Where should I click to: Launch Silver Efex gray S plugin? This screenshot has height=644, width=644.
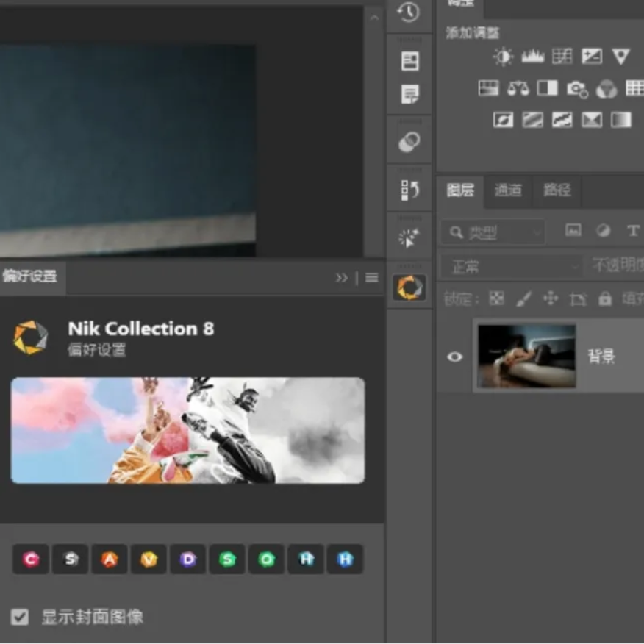pyautogui.click(x=71, y=559)
